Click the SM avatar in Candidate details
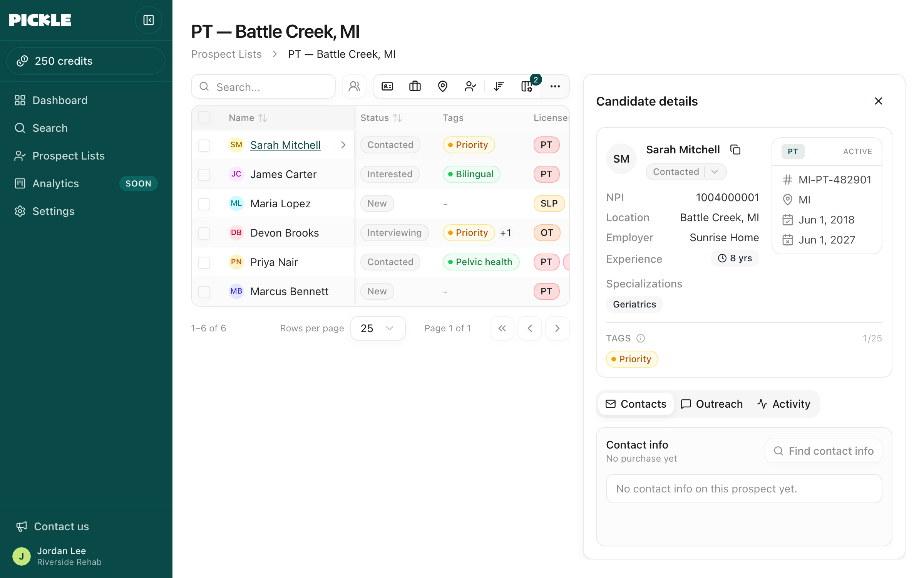The width and height of the screenshot is (924, 578). pyautogui.click(x=621, y=159)
